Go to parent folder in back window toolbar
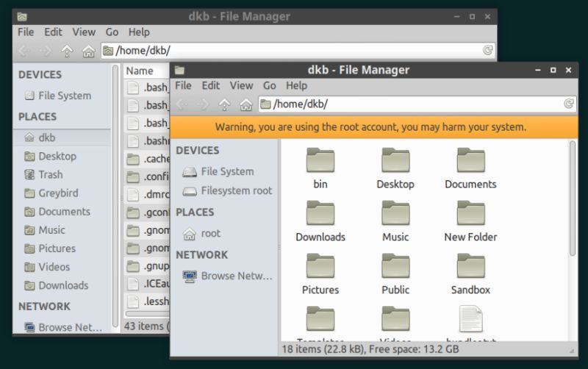The image size is (588, 369). point(67,51)
